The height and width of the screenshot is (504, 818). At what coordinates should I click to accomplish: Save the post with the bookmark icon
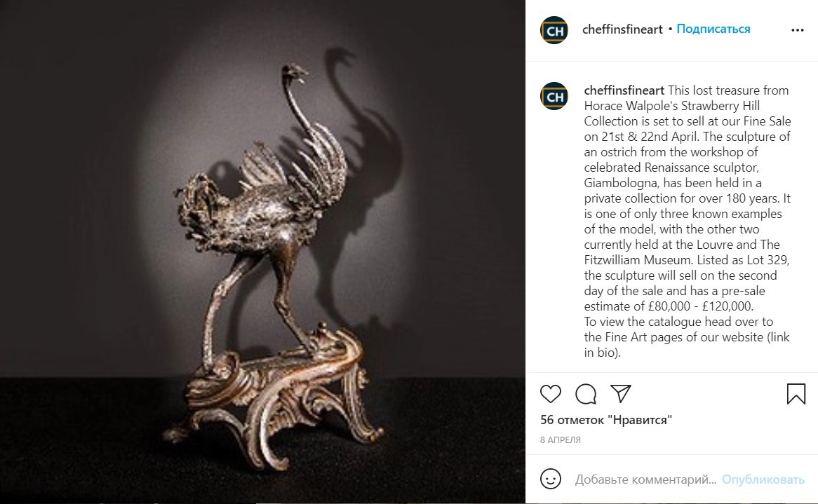coord(796,394)
